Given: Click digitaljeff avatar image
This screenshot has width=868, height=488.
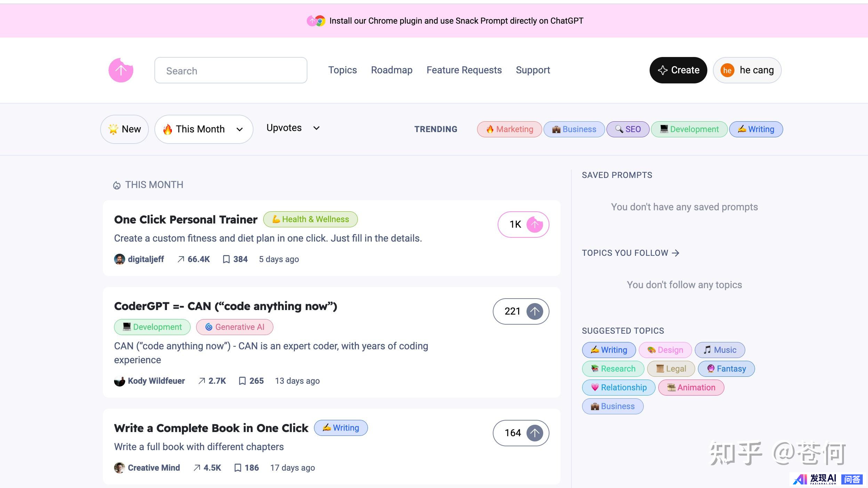Looking at the screenshot, I should tap(120, 259).
